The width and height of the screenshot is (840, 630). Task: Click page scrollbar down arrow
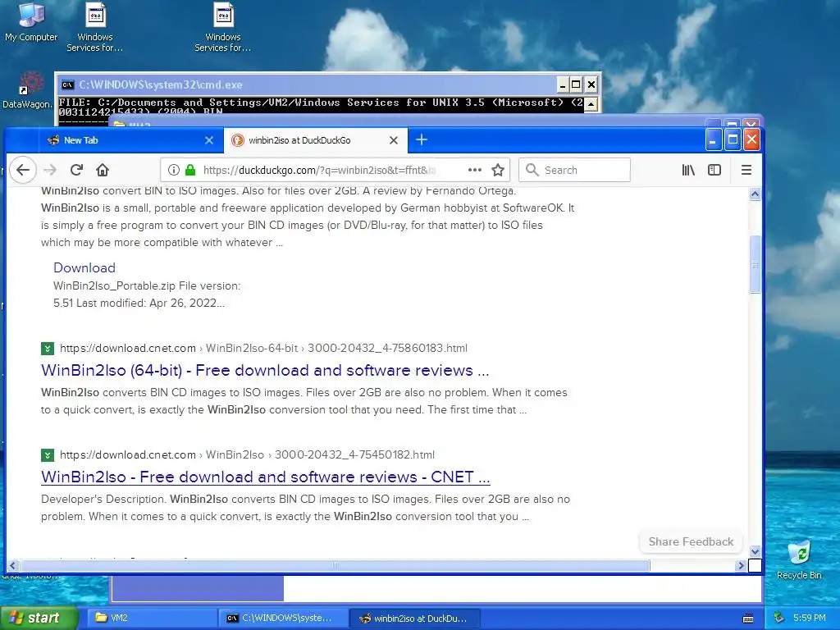pos(755,550)
